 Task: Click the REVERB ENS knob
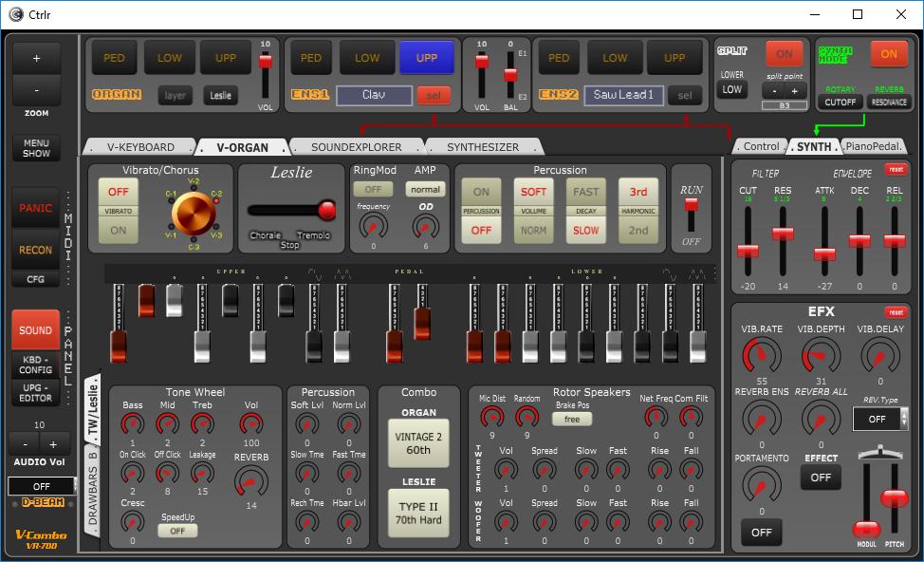click(x=762, y=420)
